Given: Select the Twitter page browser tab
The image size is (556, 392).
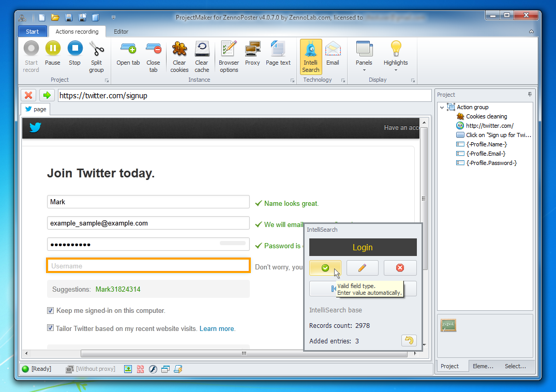Looking at the screenshot, I should (x=36, y=109).
